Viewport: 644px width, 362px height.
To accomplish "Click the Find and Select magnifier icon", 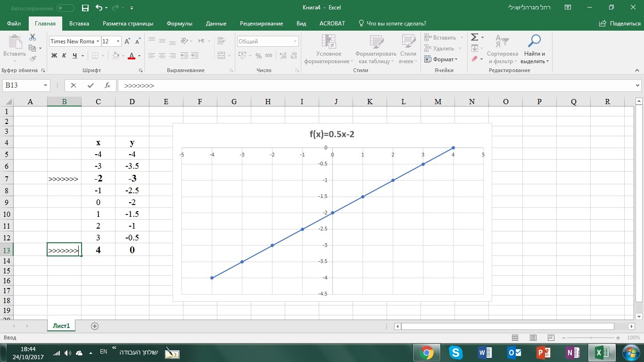I will (x=534, y=41).
